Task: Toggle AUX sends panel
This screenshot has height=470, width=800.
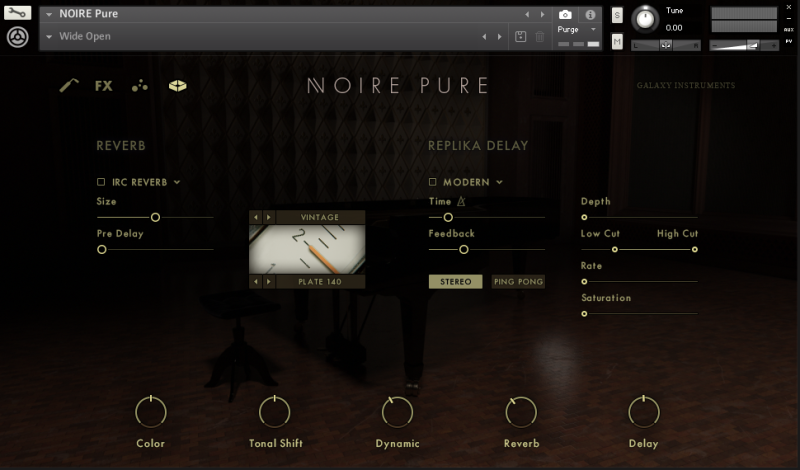Action: pyautogui.click(x=789, y=30)
